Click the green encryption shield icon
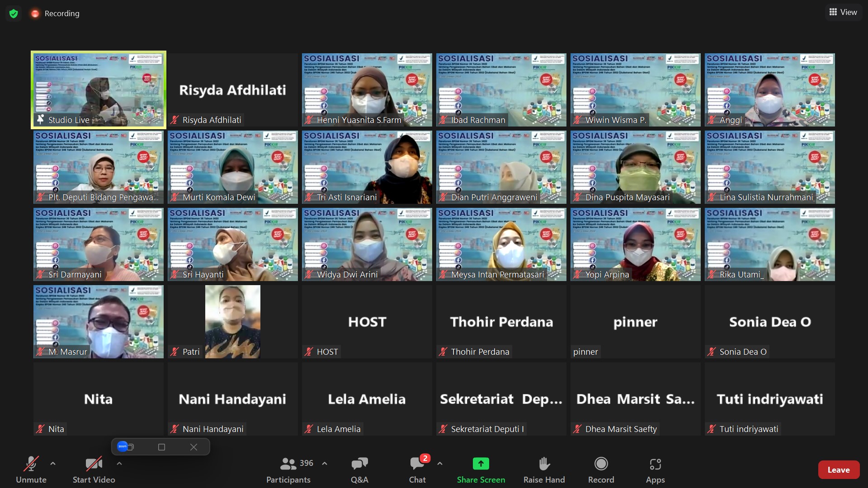Screen dimensions: 868x488 [x=14, y=14]
